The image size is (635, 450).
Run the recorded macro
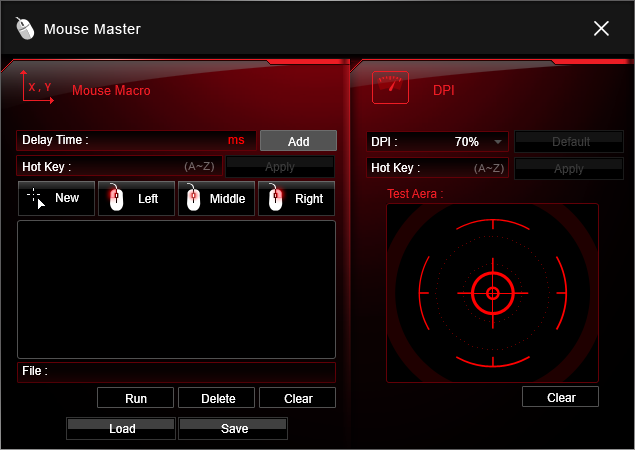tap(136, 398)
